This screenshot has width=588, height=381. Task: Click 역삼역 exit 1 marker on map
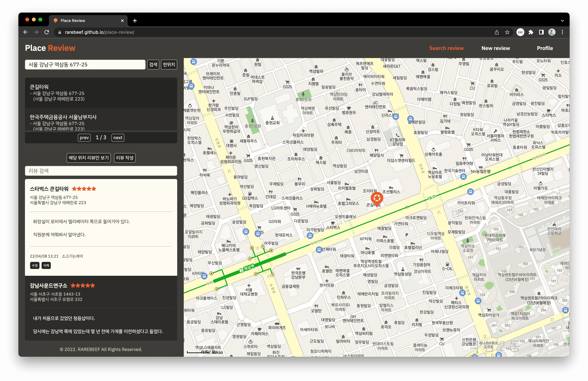tap(272, 275)
